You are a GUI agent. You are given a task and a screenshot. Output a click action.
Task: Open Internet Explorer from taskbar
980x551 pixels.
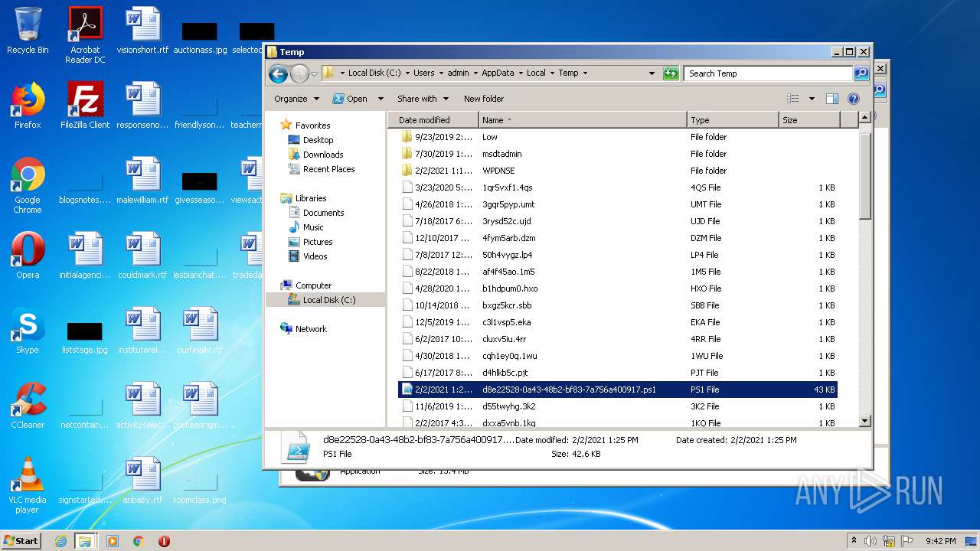[x=60, y=541]
